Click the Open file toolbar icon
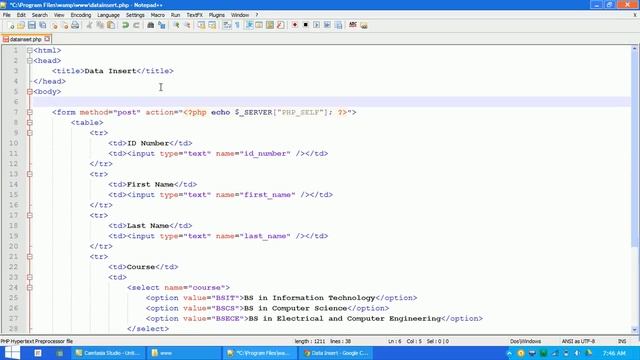The width and height of the screenshot is (640, 360). pos(21,25)
